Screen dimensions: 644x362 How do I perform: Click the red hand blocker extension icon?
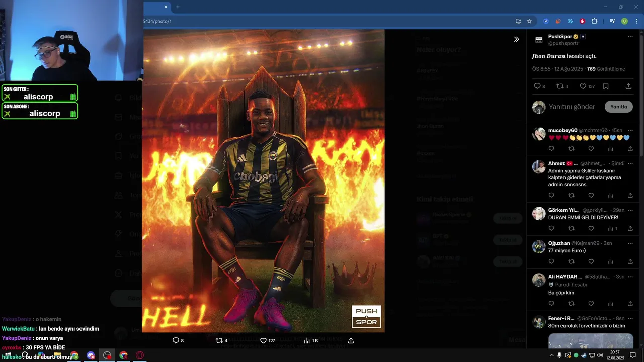pyautogui.click(x=582, y=21)
